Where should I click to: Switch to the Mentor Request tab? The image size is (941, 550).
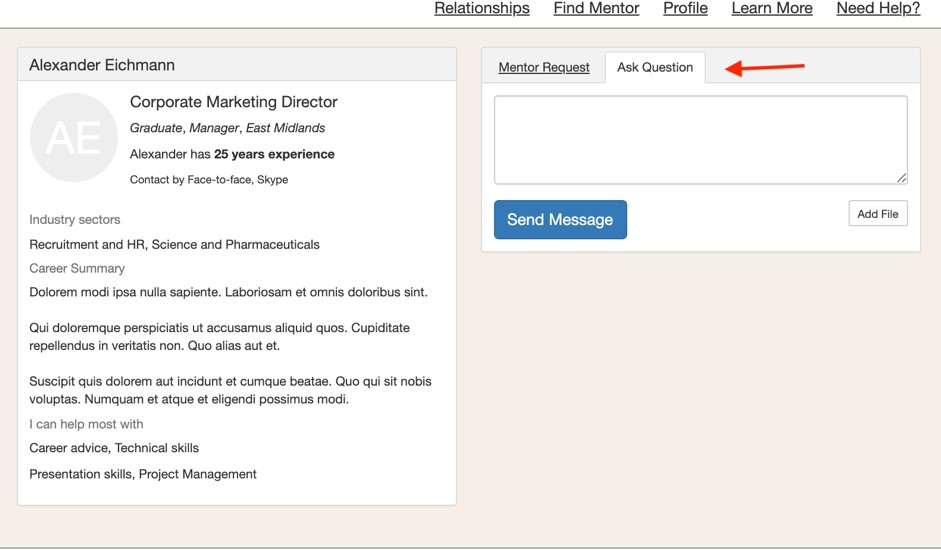(544, 68)
